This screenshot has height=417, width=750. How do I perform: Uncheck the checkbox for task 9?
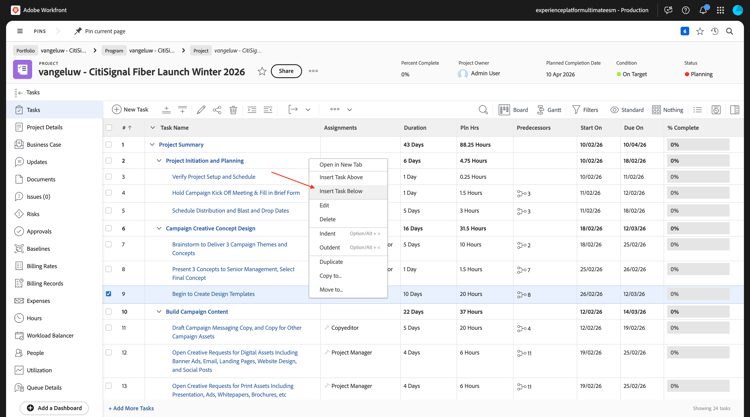point(109,294)
